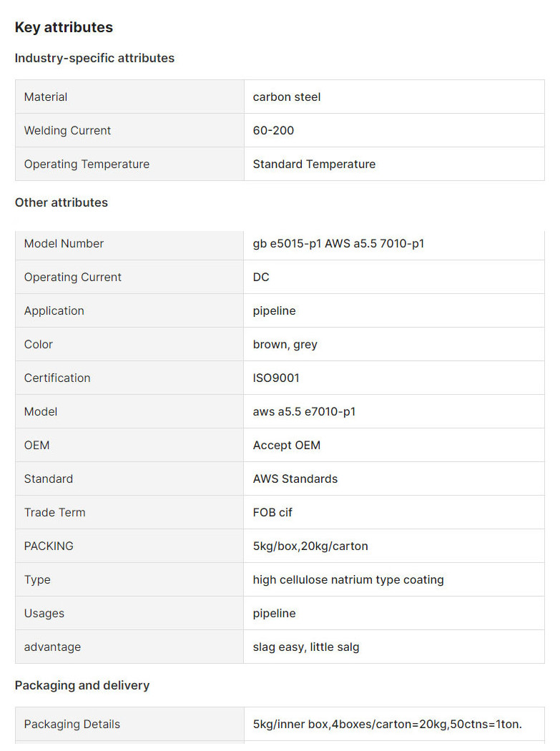
Task: Click the Model Number value text
Action: (x=338, y=243)
